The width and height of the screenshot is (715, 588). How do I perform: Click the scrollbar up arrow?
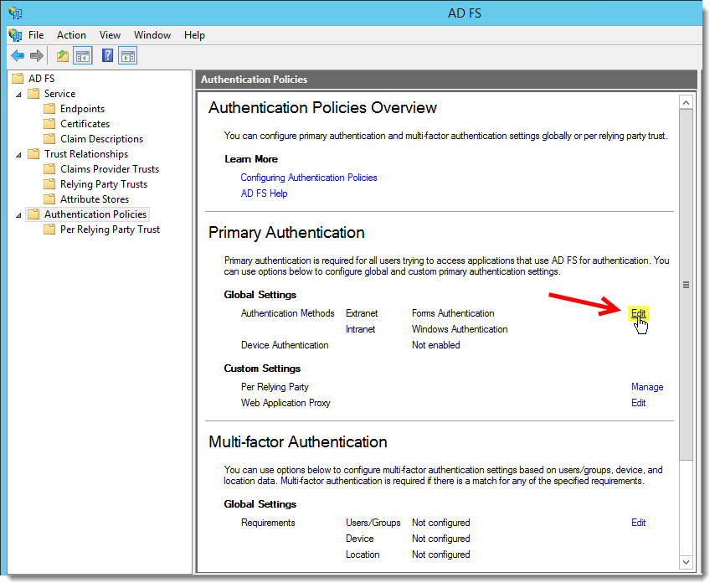tap(686, 103)
